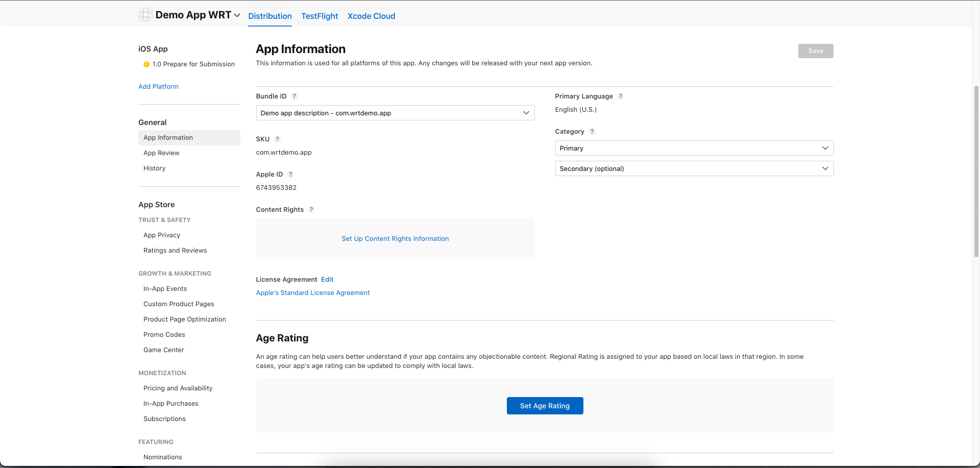Open Product Page Optimization section

point(185,319)
